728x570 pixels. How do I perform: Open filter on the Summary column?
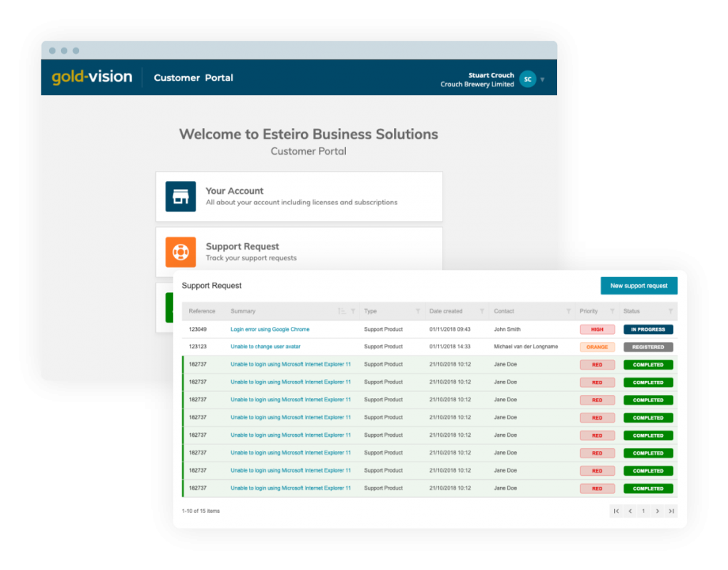pos(353,311)
